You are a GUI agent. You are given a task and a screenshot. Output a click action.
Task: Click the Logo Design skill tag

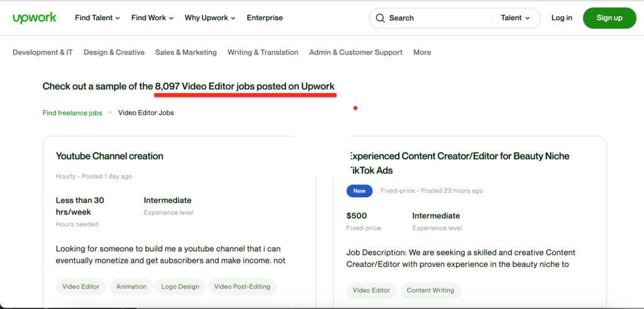[x=180, y=287]
